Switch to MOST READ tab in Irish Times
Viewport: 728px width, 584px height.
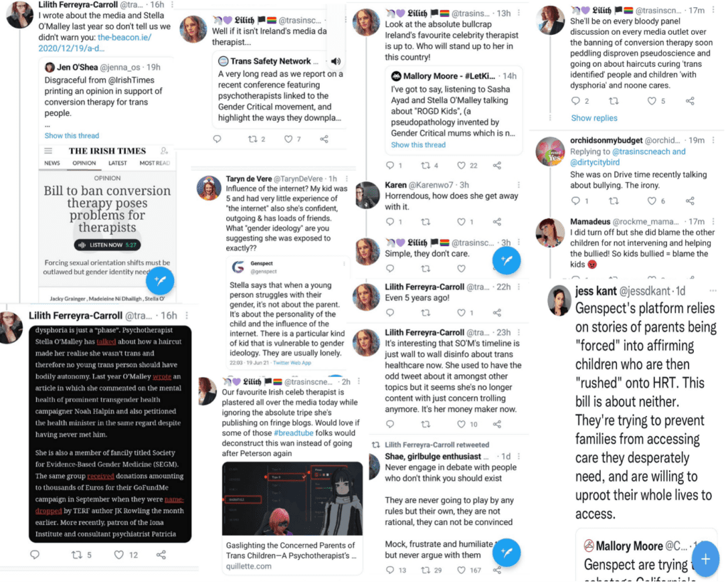(x=154, y=163)
